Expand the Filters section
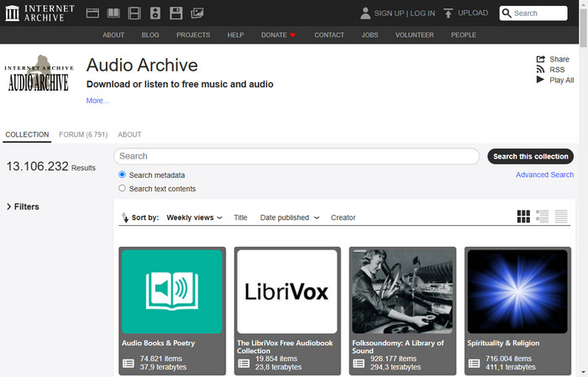The width and height of the screenshot is (588, 377). point(23,207)
